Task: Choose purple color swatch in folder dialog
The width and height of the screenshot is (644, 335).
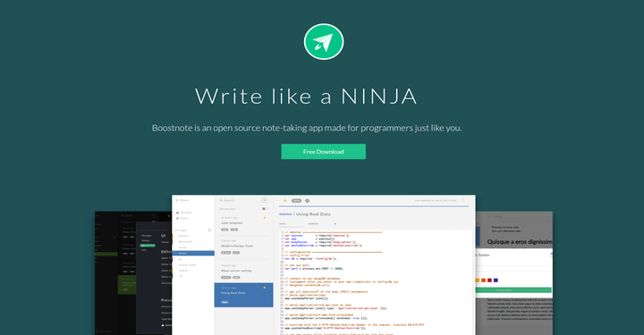Action: click(x=496, y=281)
